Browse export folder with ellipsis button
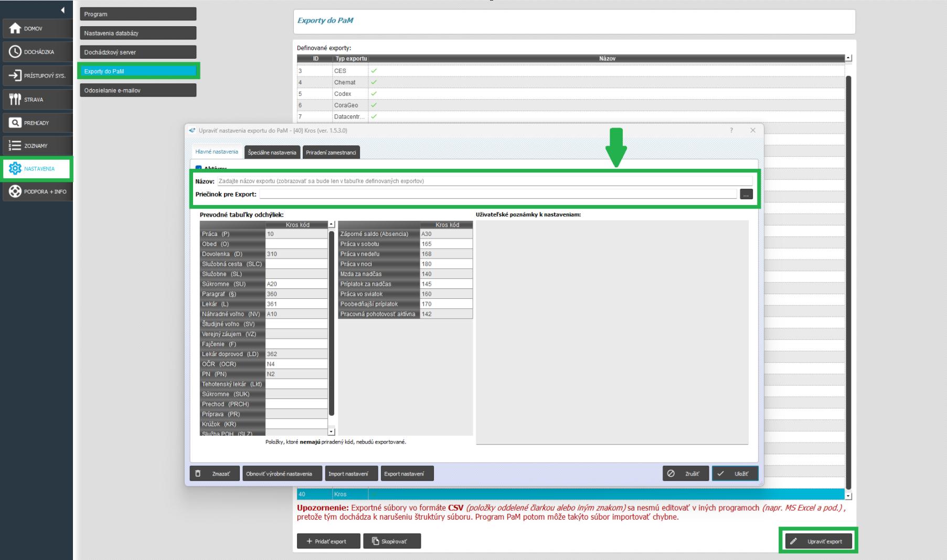 pyautogui.click(x=746, y=194)
